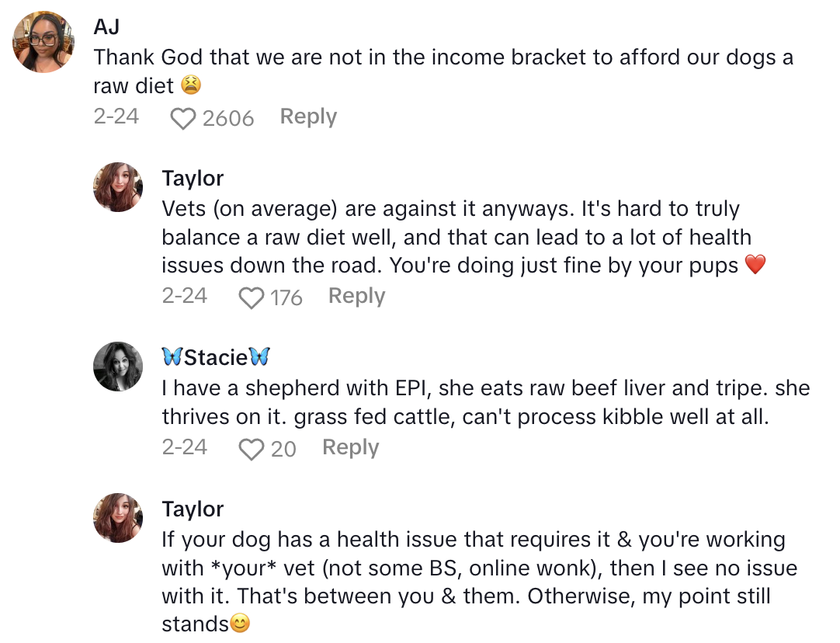
Task: Open AJ's profile picture
Action: tap(43, 42)
